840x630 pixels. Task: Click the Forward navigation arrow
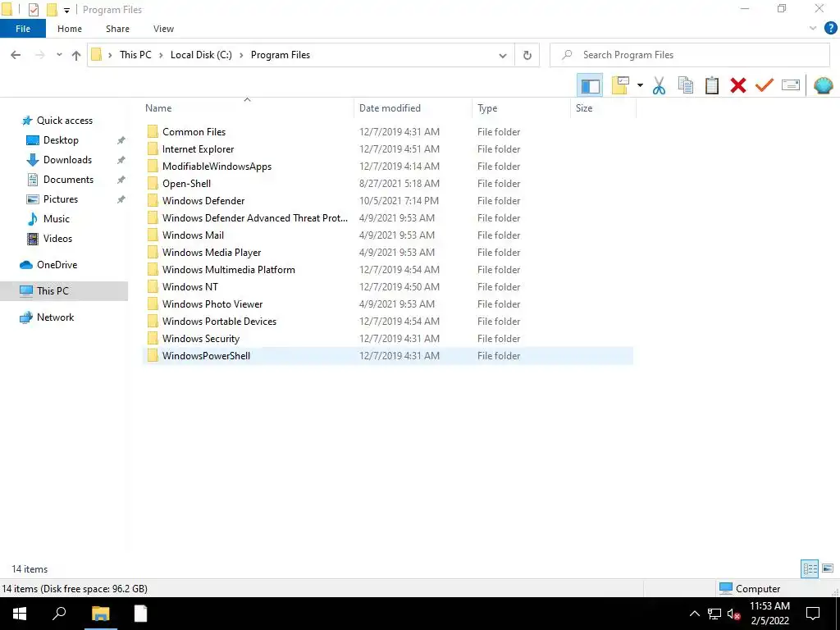39,55
